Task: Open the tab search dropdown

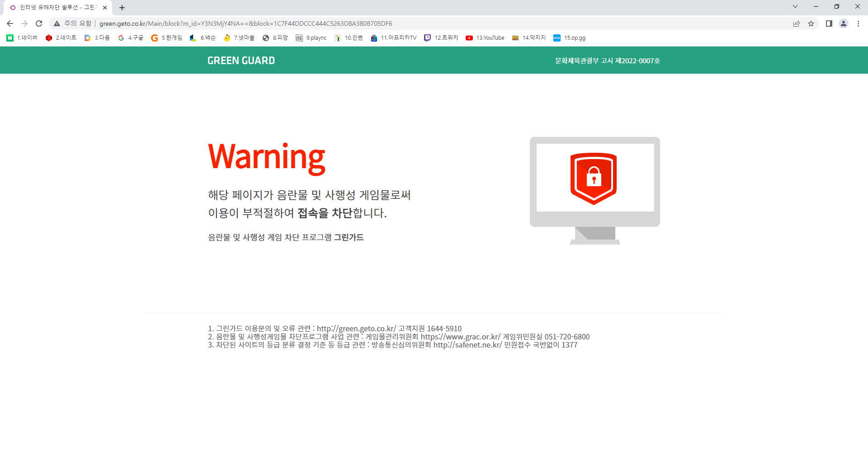Action: [795, 6]
